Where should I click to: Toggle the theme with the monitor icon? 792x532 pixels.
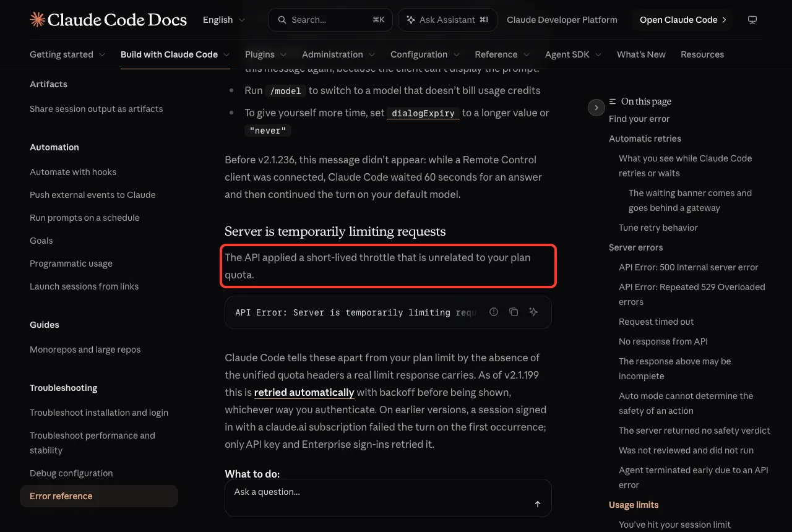(x=752, y=20)
